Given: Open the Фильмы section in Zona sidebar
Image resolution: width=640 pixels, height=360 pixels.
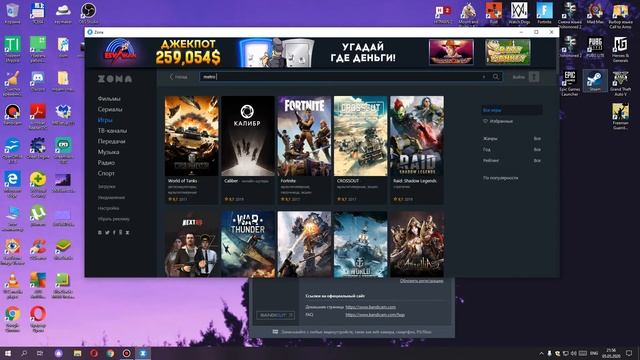Looking at the screenshot, I should [109, 99].
